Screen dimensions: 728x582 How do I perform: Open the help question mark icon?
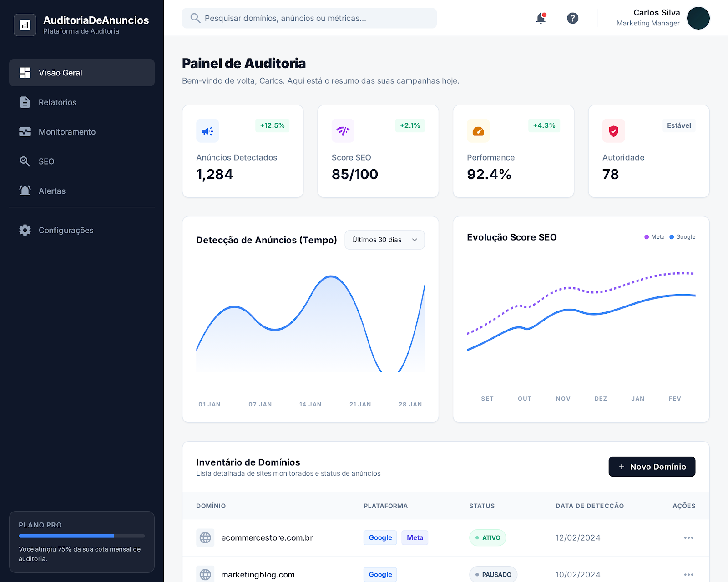click(x=572, y=18)
